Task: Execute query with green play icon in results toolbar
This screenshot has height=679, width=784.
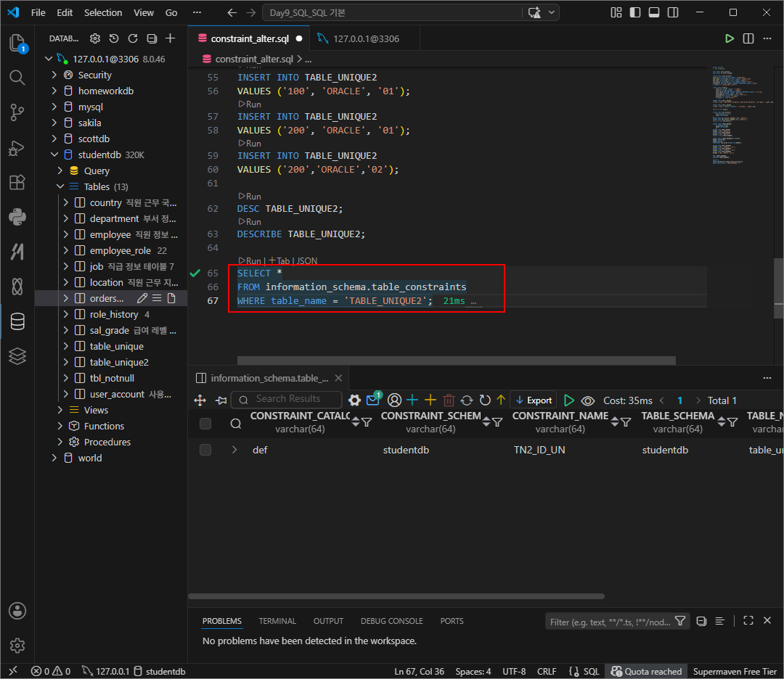Action: coord(569,400)
